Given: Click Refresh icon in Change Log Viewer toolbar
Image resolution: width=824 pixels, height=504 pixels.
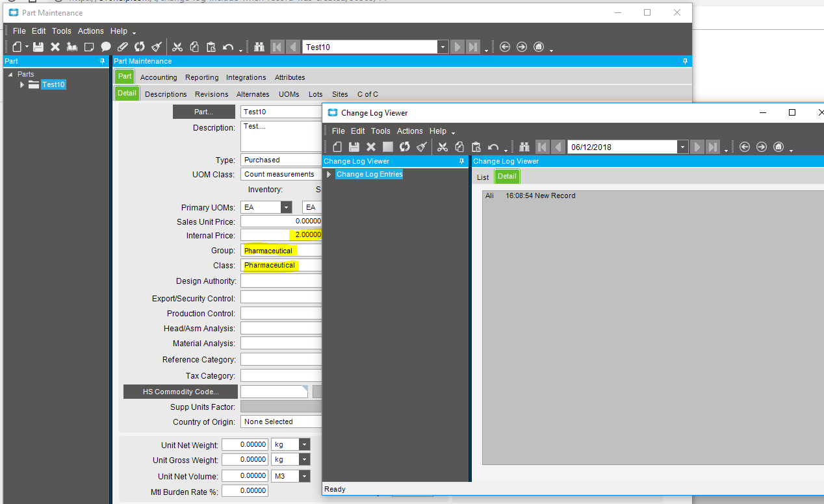Looking at the screenshot, I should [x=405, y=147].
